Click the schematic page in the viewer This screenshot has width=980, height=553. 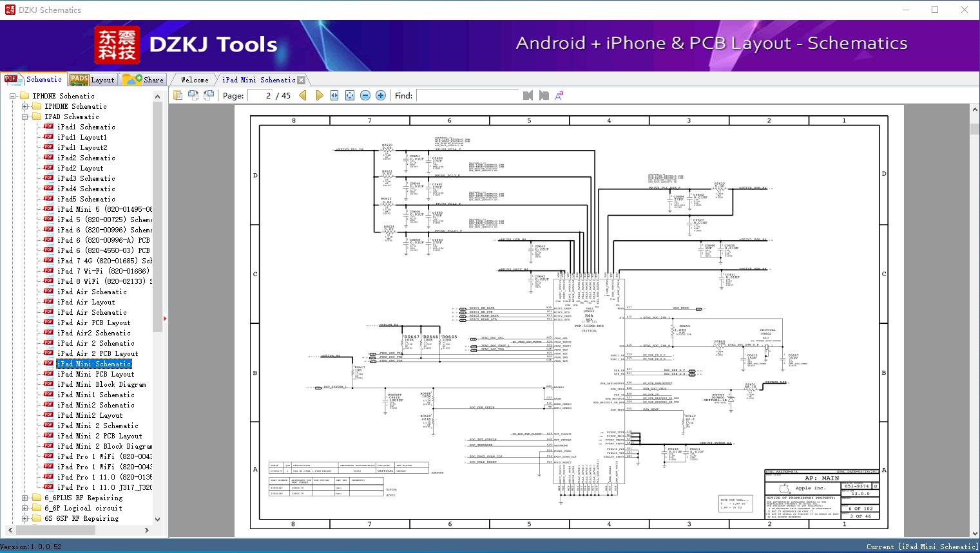pos(569,322)
